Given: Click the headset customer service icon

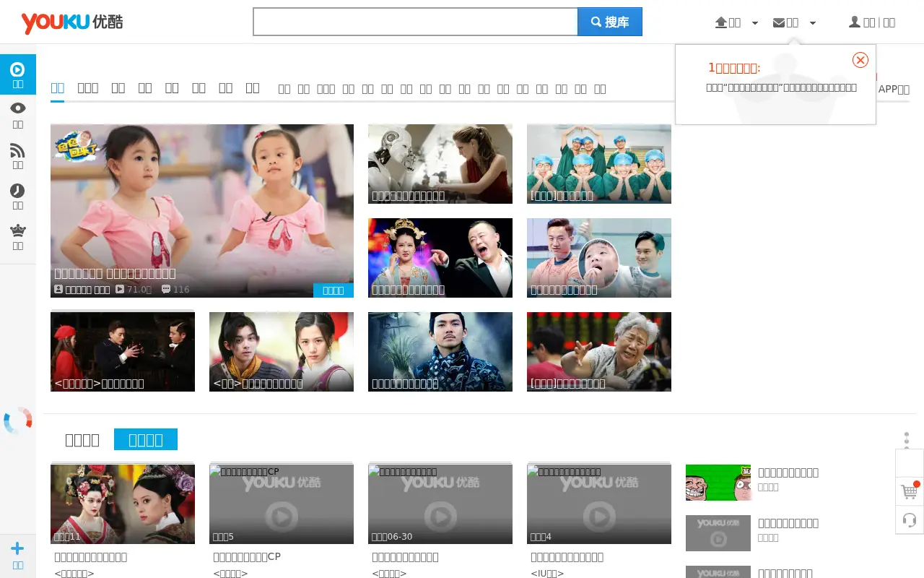Looking at the screenshot, I should pyautogui.click(x=910, y=520).
